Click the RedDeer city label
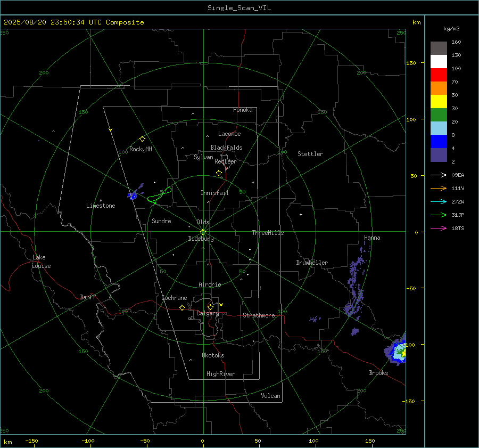Viewport: 479px width, 448px height. (226, 161)
